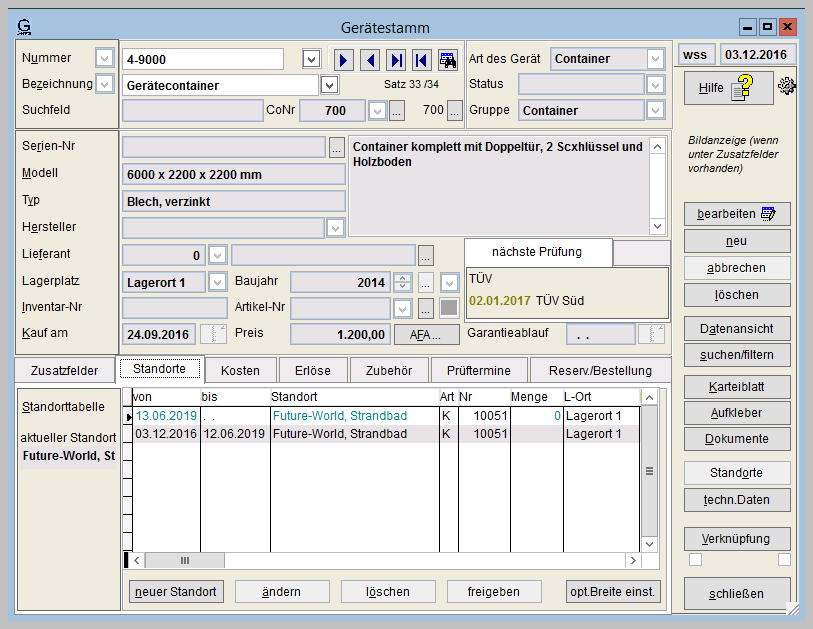Expand the Art des Gerät dropdown
Viewport: 813px width, 629px height.
point(655,59)
